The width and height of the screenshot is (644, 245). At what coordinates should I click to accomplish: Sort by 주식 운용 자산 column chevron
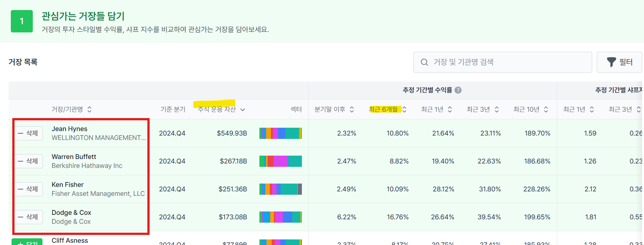tap(243, 109)
